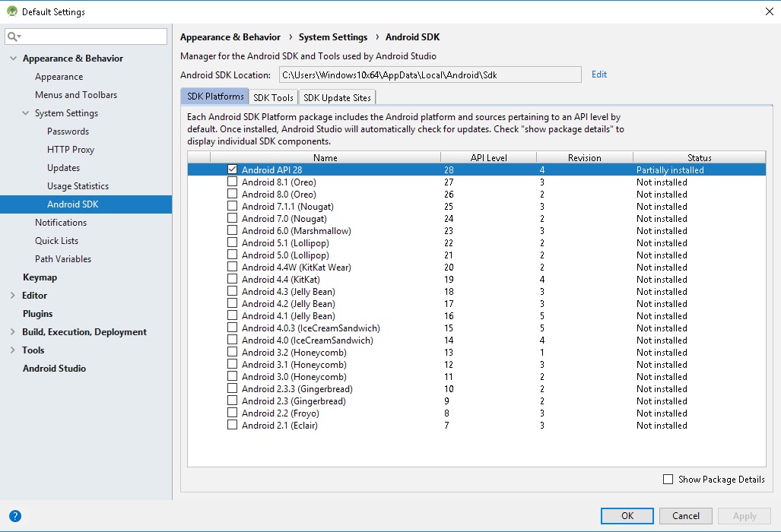Open Appearance settings in sidebar
Image resolution: width=781 pixels, height=532 pixels.
pyautogui.click(x=59, y=77)
